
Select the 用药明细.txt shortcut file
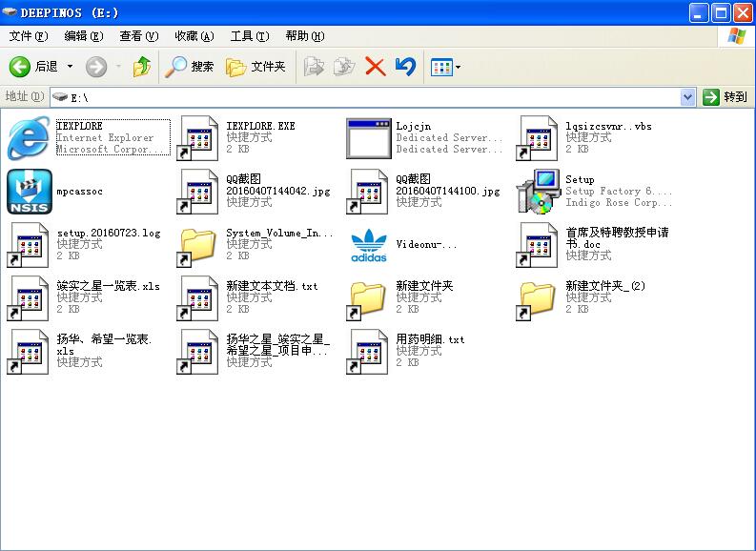(x=369, y=352)
